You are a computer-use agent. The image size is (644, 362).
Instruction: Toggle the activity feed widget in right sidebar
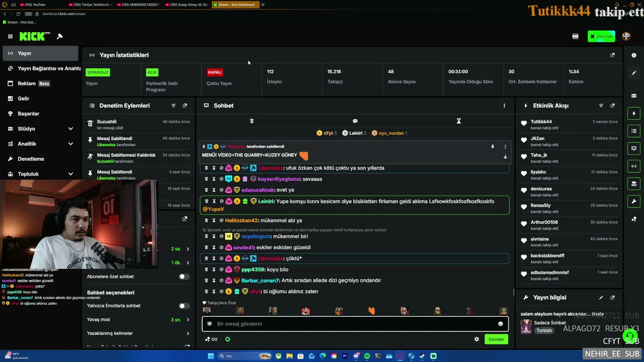pos(634,114)
